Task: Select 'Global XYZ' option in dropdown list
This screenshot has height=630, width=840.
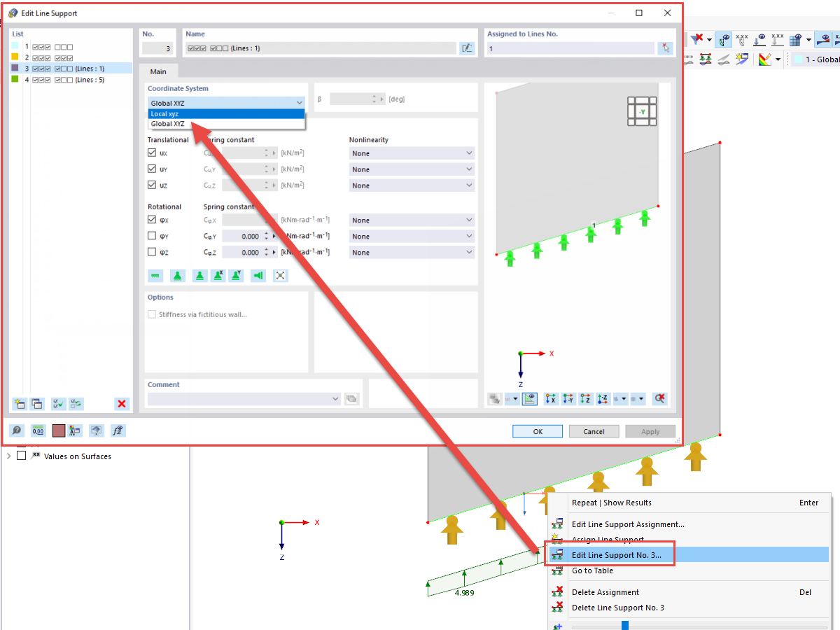Action: [227, 124]
